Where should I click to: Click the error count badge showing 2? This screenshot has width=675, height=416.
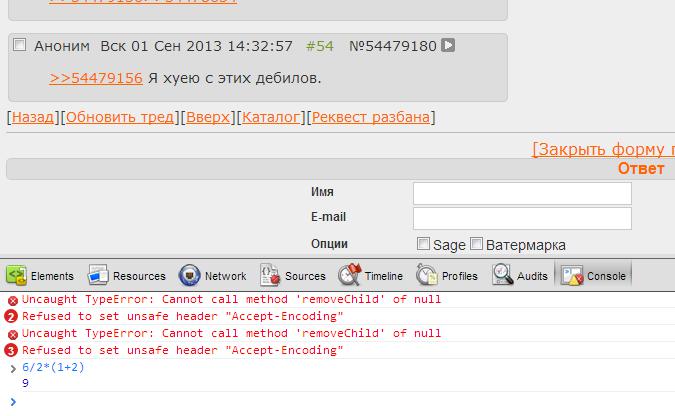(x=11, y=317)
